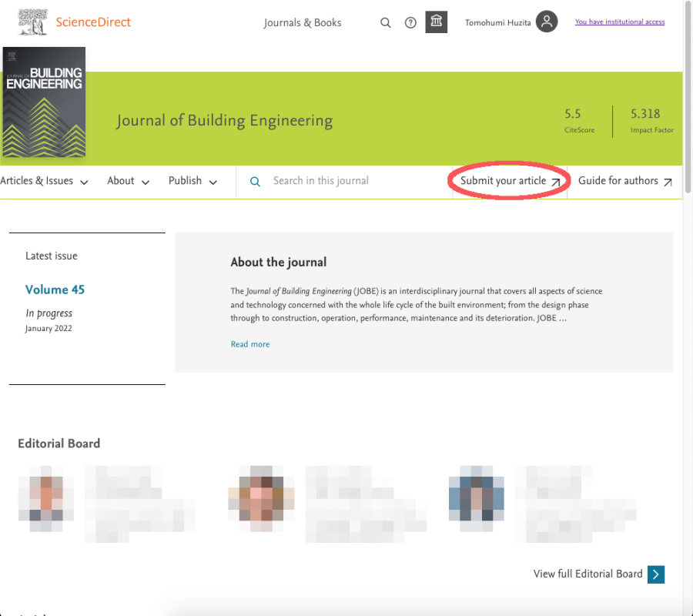This screenshot has width=693, height=616.
Task: Click the first editorial board member photo
Action: pyautogui.click(x=46, y=498)
